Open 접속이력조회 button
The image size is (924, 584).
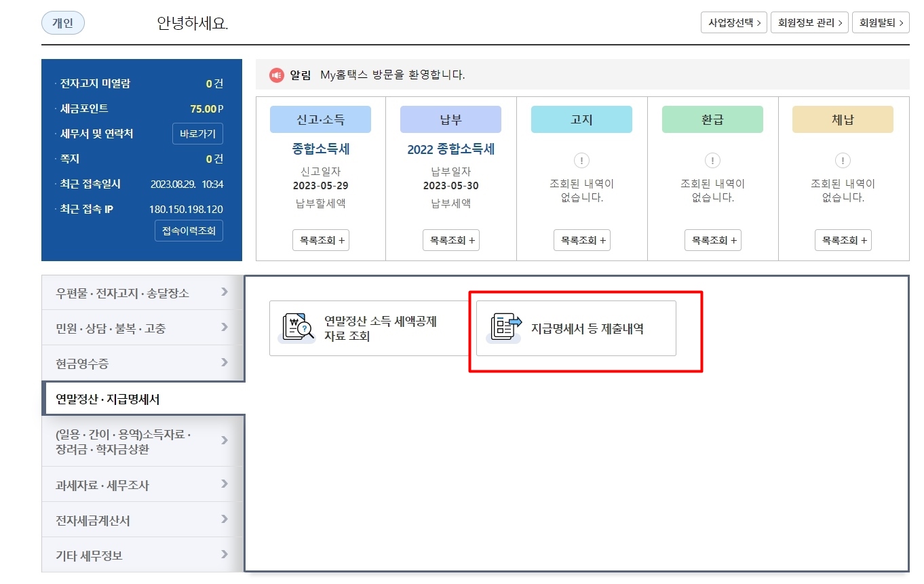(x=189, y=231)
